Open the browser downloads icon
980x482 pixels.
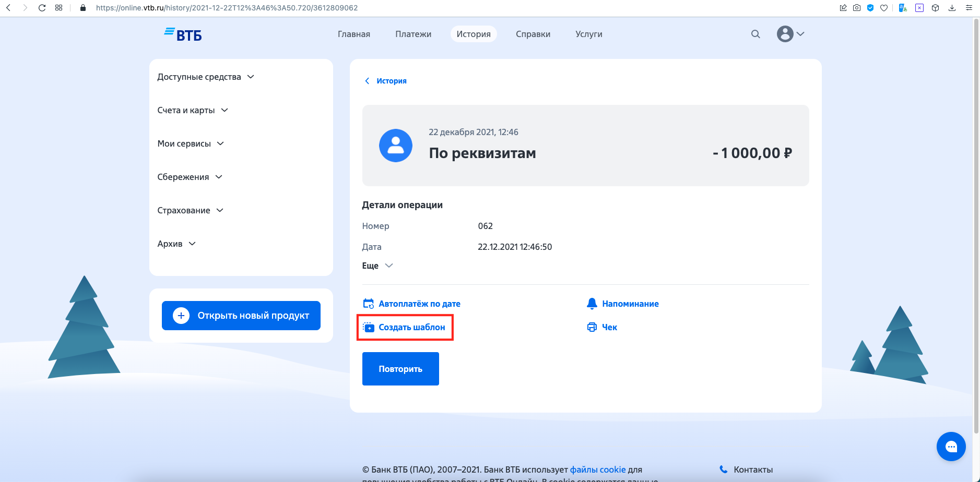[x=952, y=8]
